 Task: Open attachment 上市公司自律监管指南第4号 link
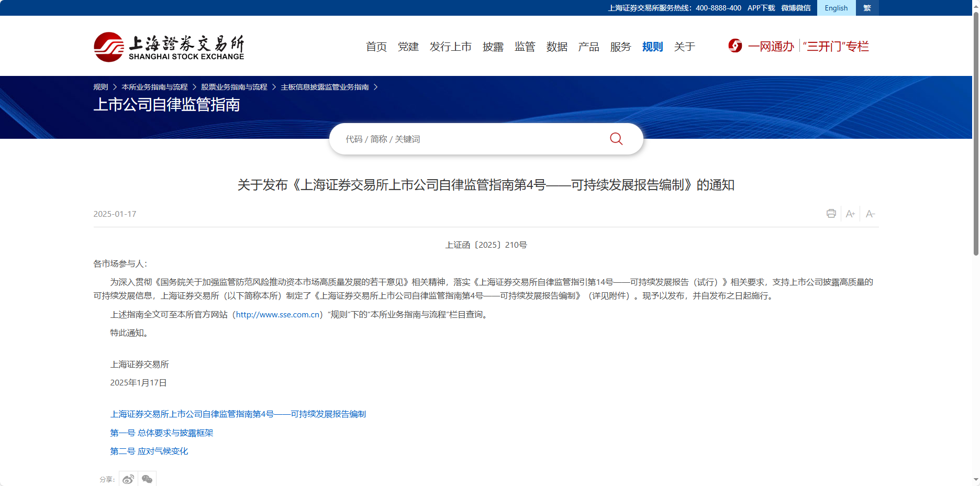(x=238, y=414)
